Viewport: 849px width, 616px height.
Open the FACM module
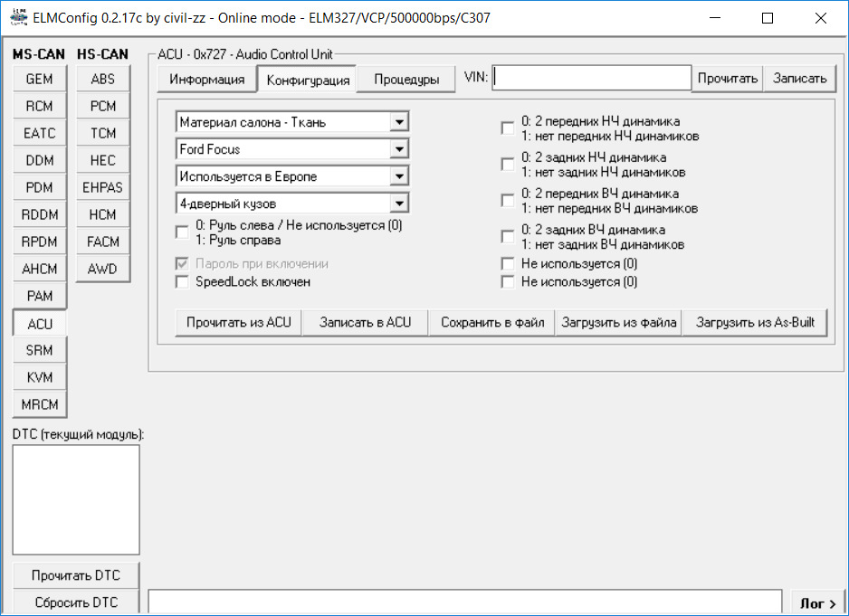103,242
